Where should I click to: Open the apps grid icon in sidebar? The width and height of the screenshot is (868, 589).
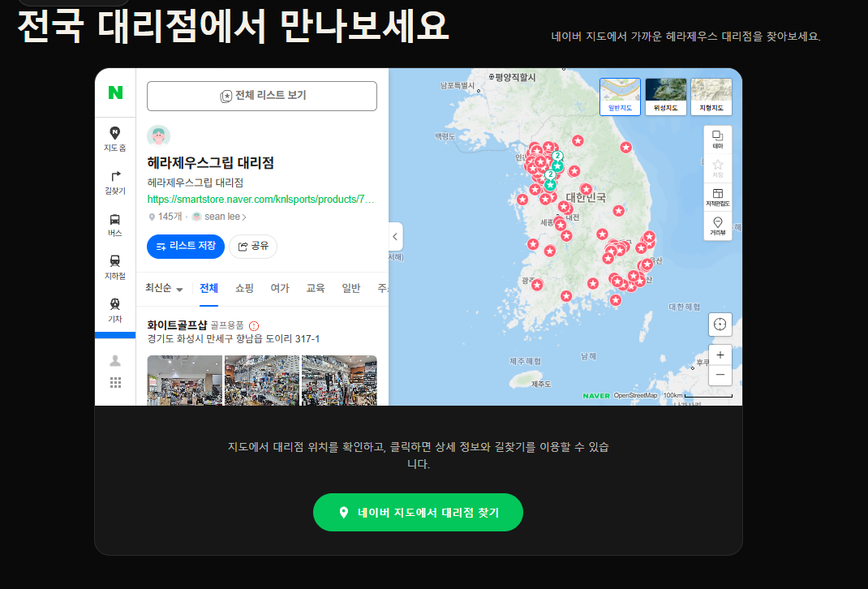[x=115, y=382]
